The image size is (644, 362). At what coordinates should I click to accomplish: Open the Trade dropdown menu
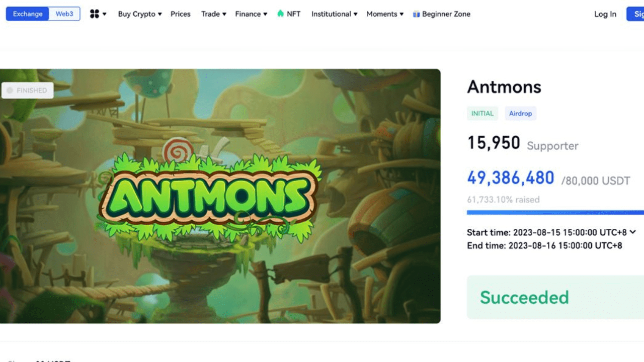[214, 14]
